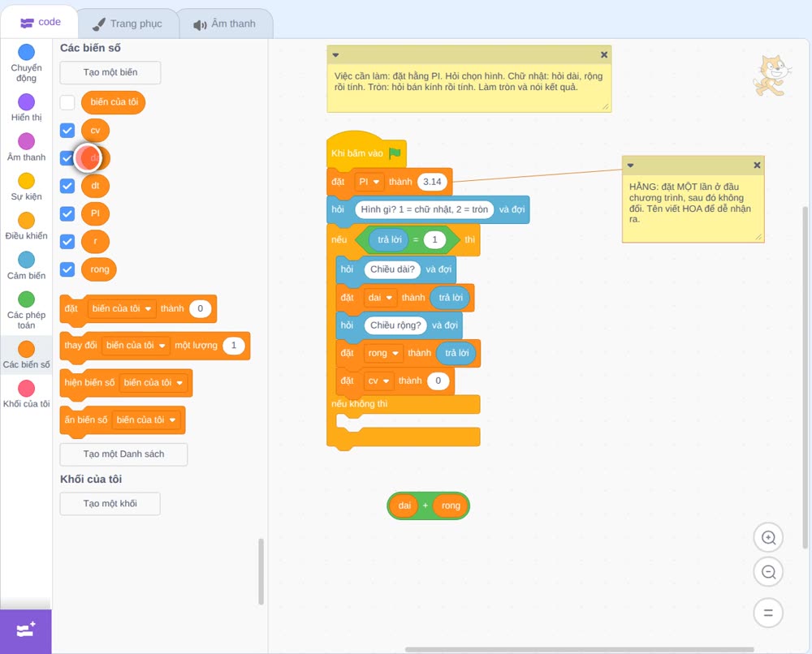Image resolution: width=812 pixels, height=654 pixels.
Task: Open the Cảm biến block category
Action: (x=26, y=265)
